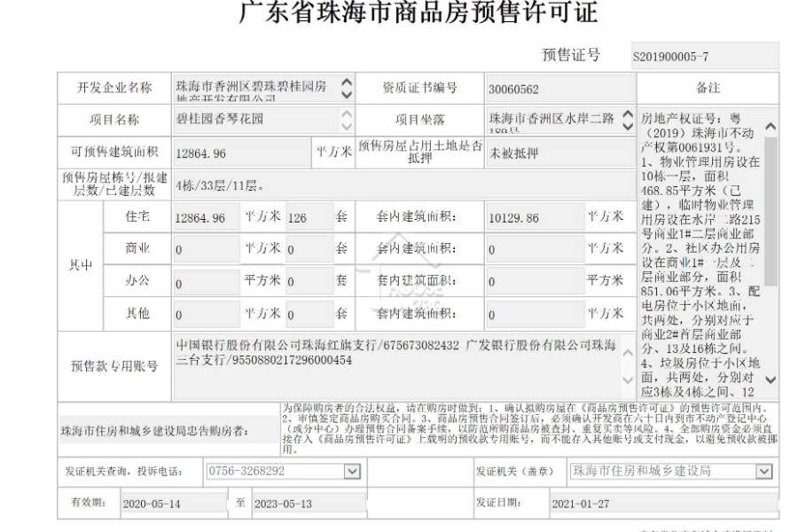
Task: Click up arrow in presale account field
Action: click(x=628, y=353)
